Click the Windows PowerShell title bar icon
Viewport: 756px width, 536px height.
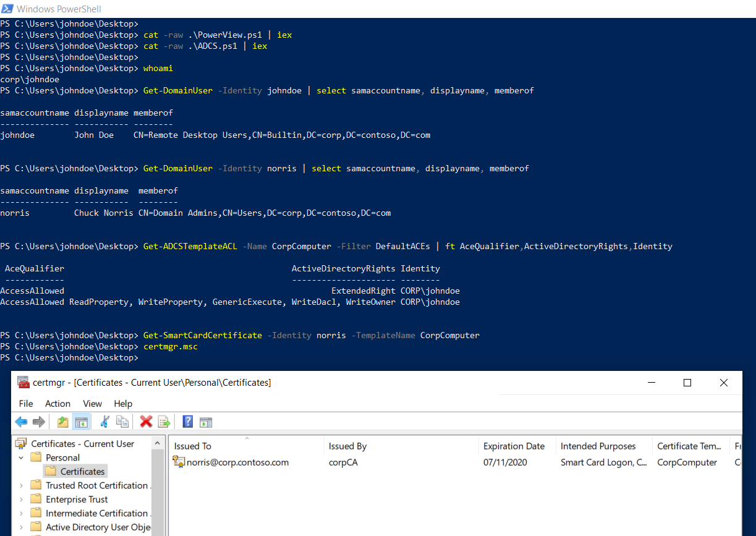7,9
